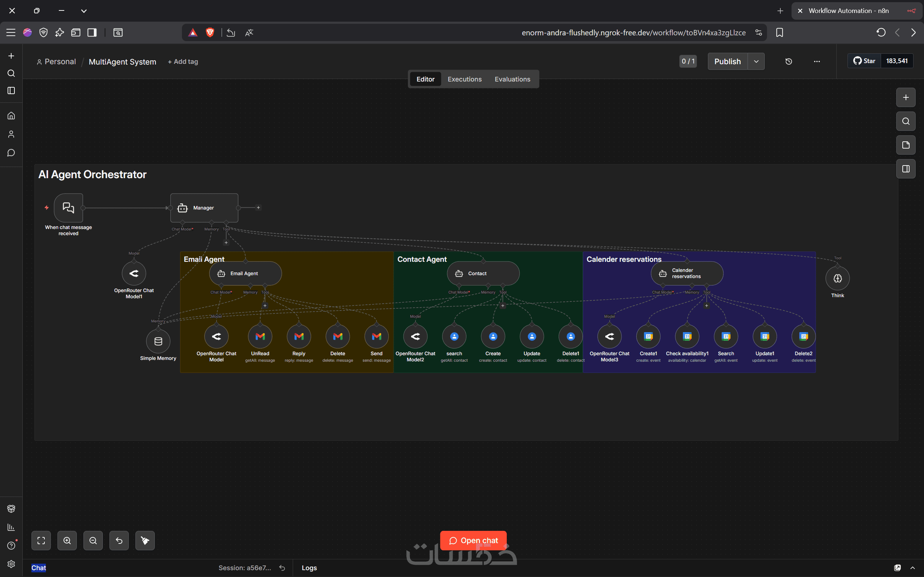The width and height of the screenshot is (924, 577).
Task: Click the Open chat button
Action: 473,540
